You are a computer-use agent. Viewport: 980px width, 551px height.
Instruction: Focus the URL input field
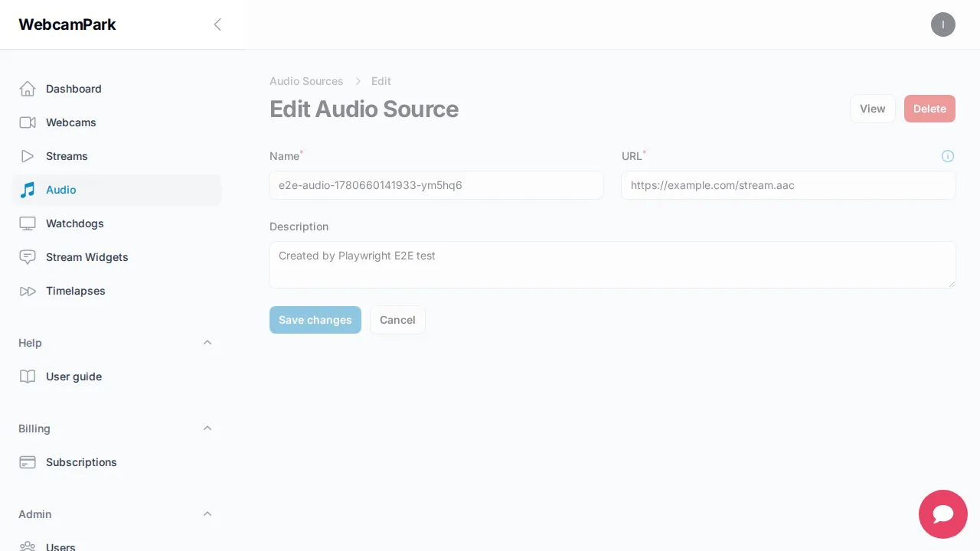point(789,185)
